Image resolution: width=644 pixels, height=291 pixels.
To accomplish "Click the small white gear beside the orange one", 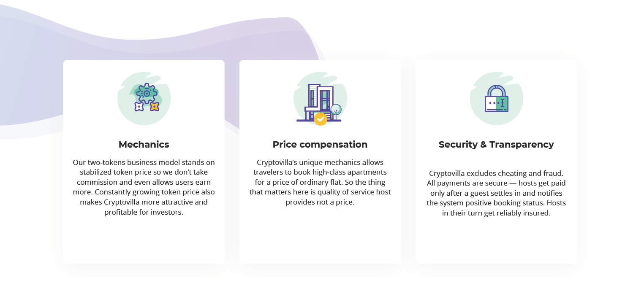I will pos(139,107).
